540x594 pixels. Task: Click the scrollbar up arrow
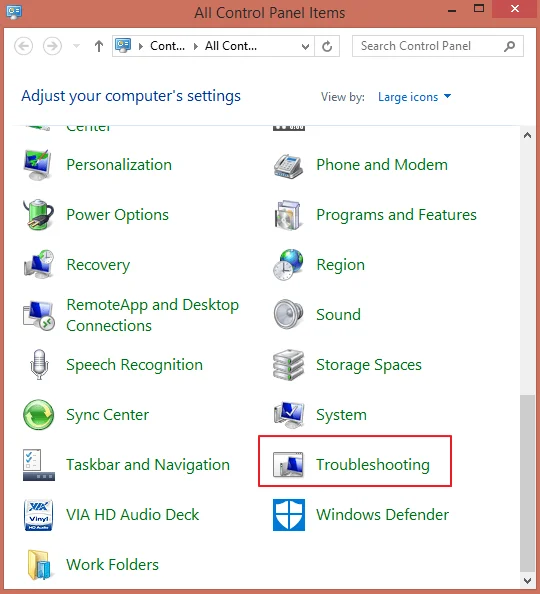(527, 135)
